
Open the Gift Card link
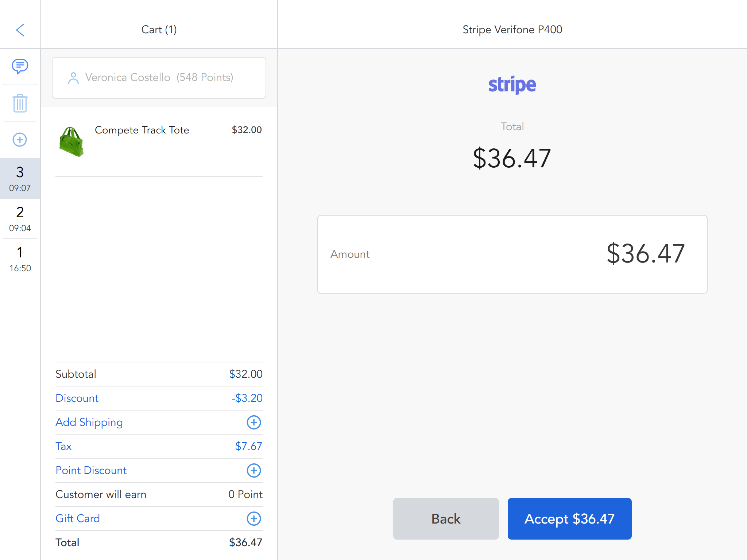(78, 518)
